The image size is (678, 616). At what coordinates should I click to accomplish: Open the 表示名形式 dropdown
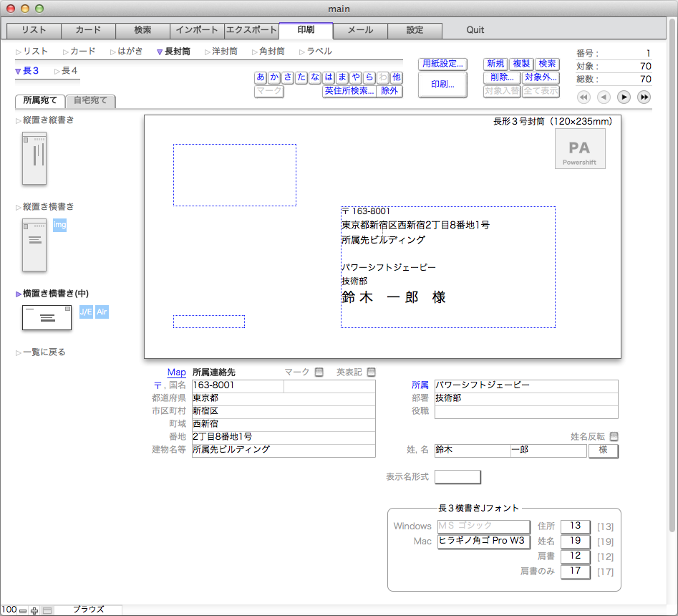tap(457, 477)
